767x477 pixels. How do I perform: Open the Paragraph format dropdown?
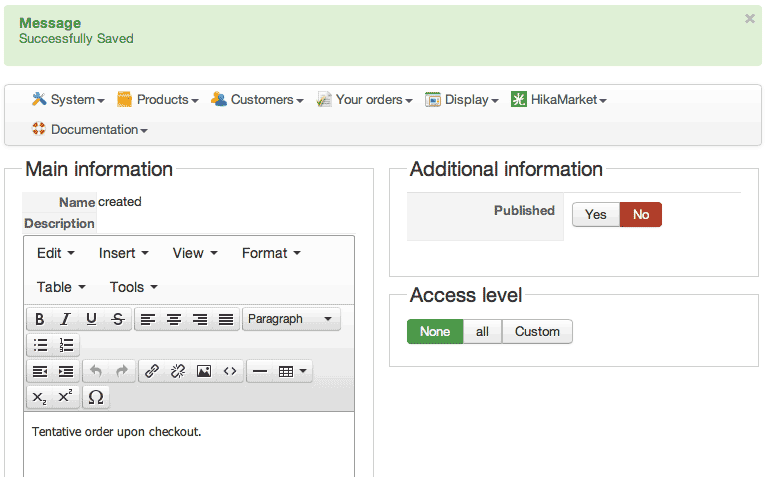[x=291, y=319]
